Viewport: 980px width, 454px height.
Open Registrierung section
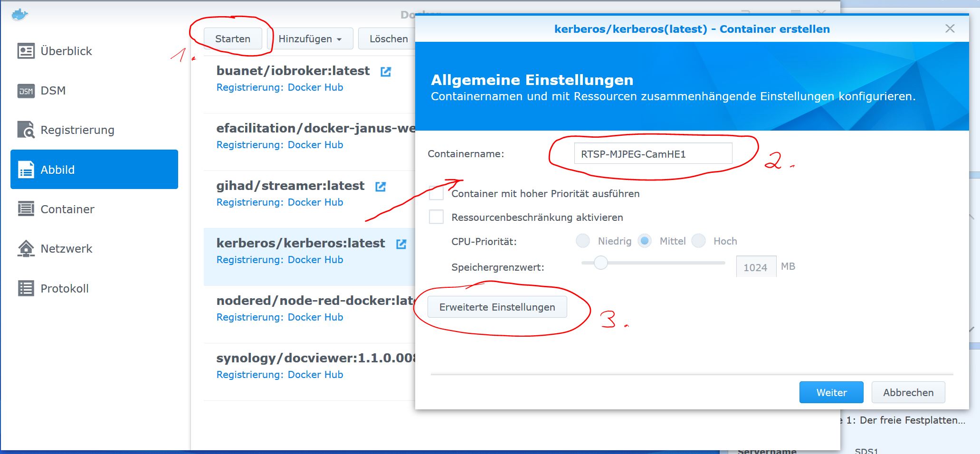click(x=94, y=130)
